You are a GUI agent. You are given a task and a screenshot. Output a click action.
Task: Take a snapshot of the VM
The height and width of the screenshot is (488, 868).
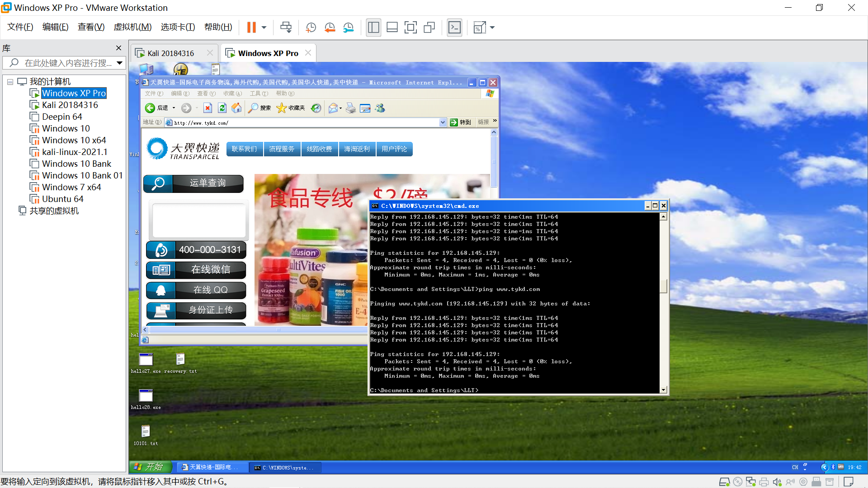point(311,28)
